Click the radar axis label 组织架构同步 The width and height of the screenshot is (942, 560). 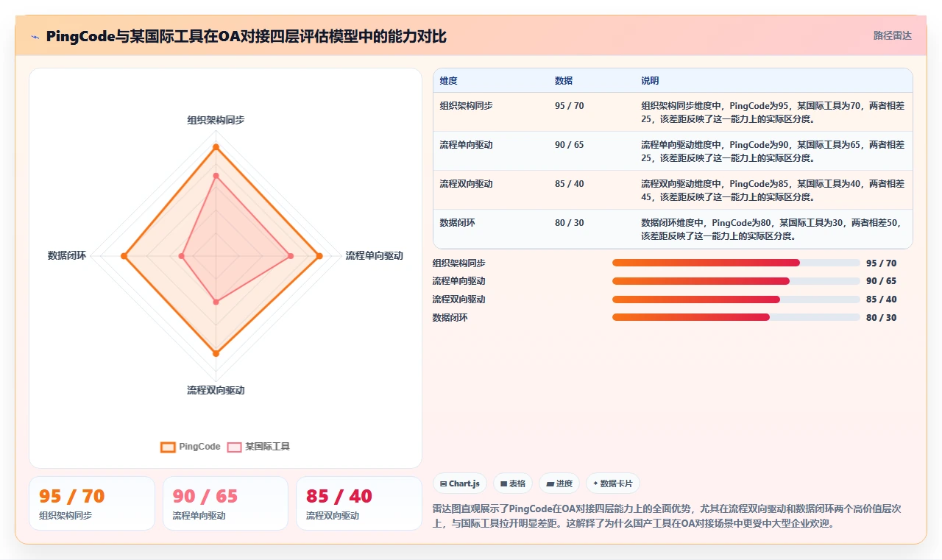[x=216, y=120]
